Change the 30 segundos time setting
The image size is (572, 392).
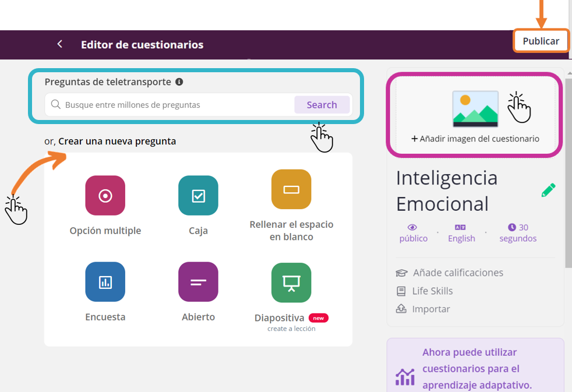pos(517,233)
